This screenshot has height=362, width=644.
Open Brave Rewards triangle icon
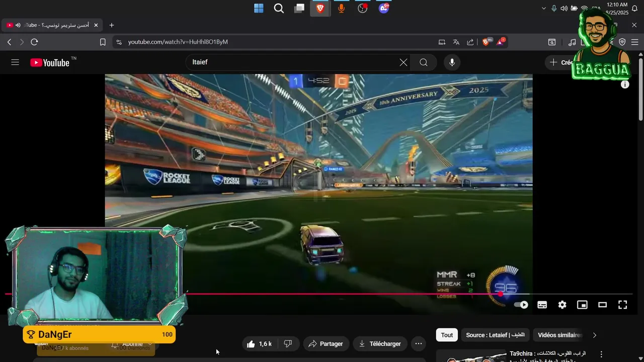(500, 42)
